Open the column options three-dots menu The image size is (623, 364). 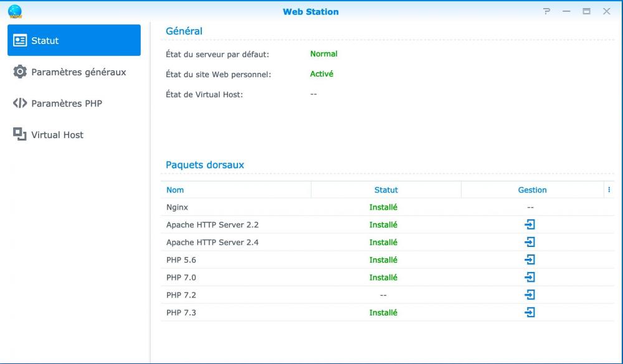coord(609,190)
